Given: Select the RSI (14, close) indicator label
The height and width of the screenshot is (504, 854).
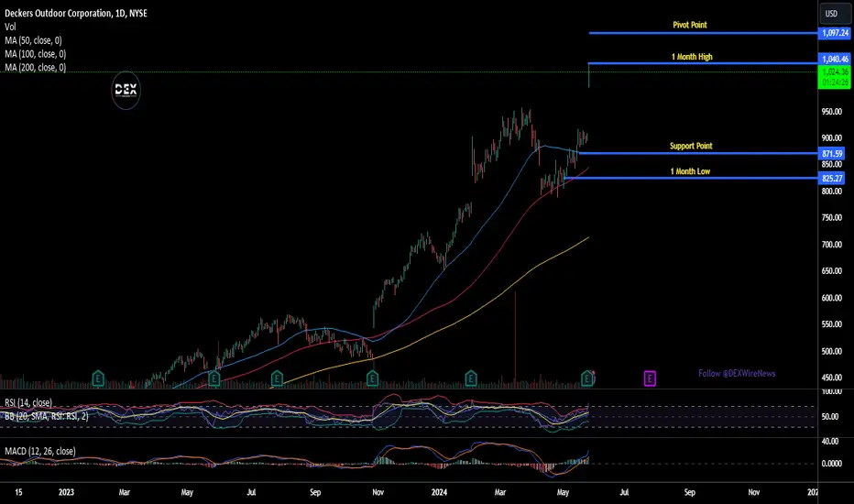Looking at the screenshot, I should tap(28, 402).
